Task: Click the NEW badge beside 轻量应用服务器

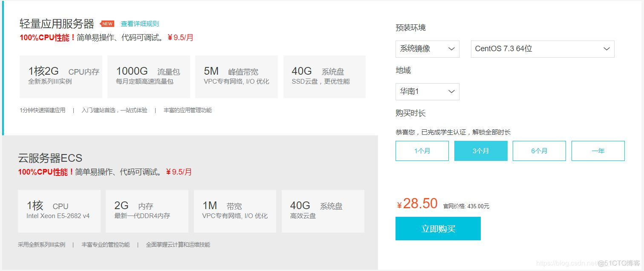Action: pos(107,23)
